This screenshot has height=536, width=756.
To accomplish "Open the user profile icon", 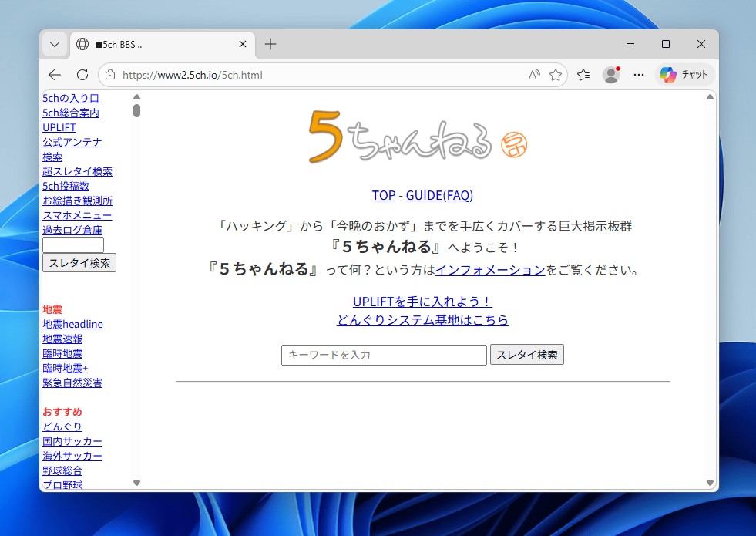I will click(x=611, y=75).
